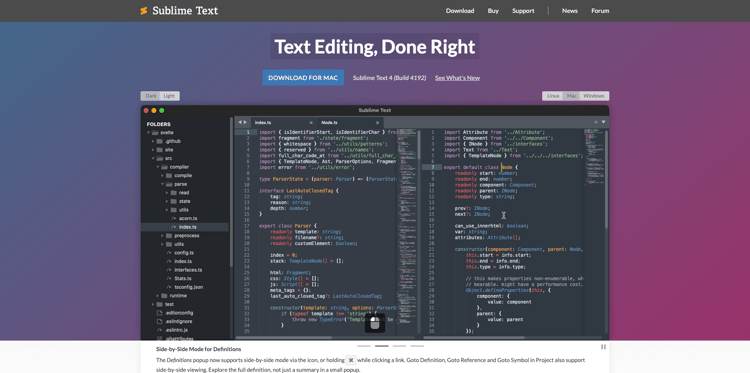Viewport: 750px width, 373px height.
Task: Click the .eslintrc.js file type icon
Action: (x=160, y=330)
